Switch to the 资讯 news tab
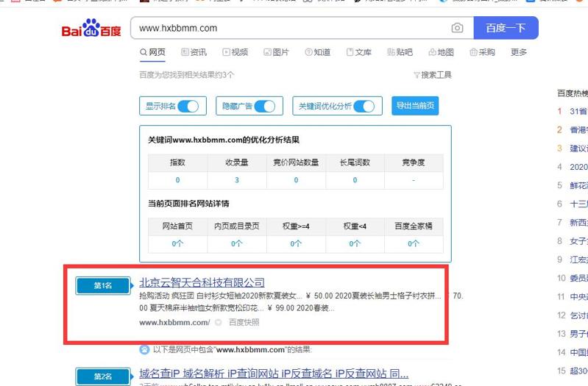The image size is (588, 386). click(194, 52)
